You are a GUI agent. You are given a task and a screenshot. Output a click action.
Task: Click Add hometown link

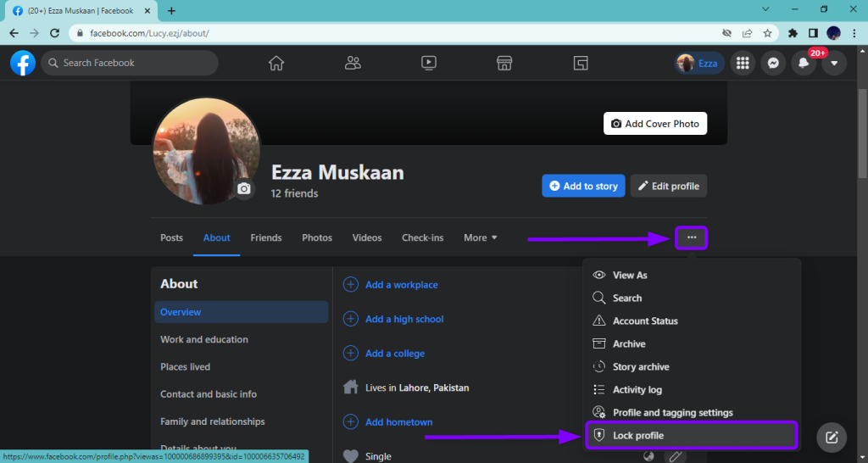click(x=398, y=422)
